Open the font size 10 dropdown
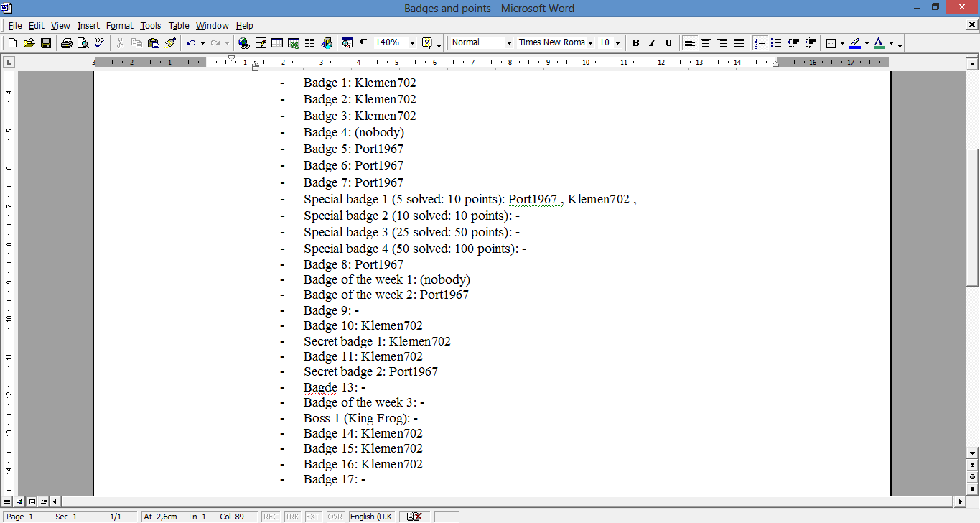The width and height of the screenshot is (980, 523). coord(617,43)
